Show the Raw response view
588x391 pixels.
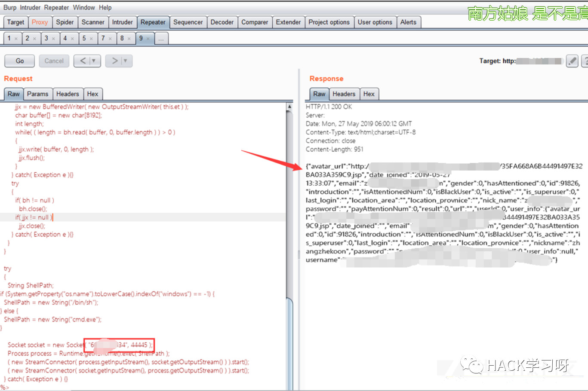coord(319,94)
